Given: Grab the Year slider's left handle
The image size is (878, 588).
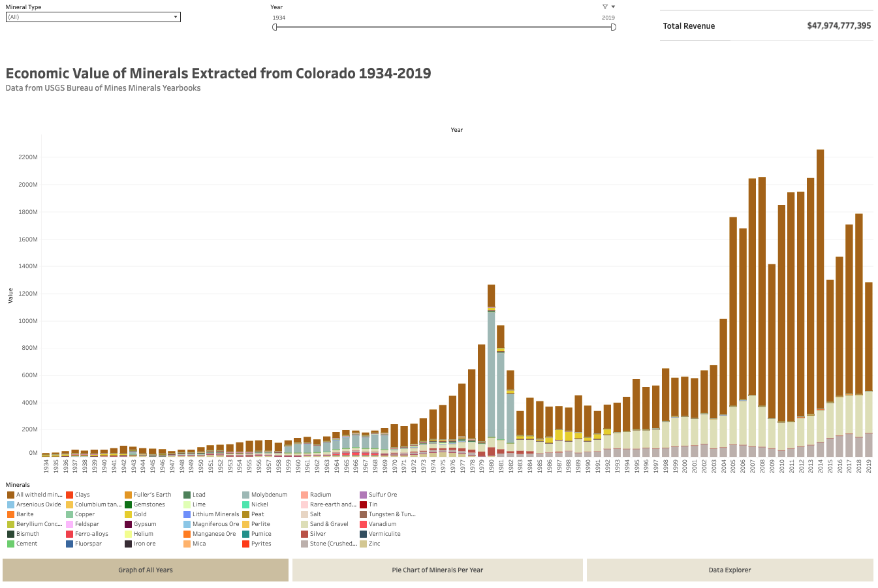Looking at the screenshot, I should tap(275, 27).
